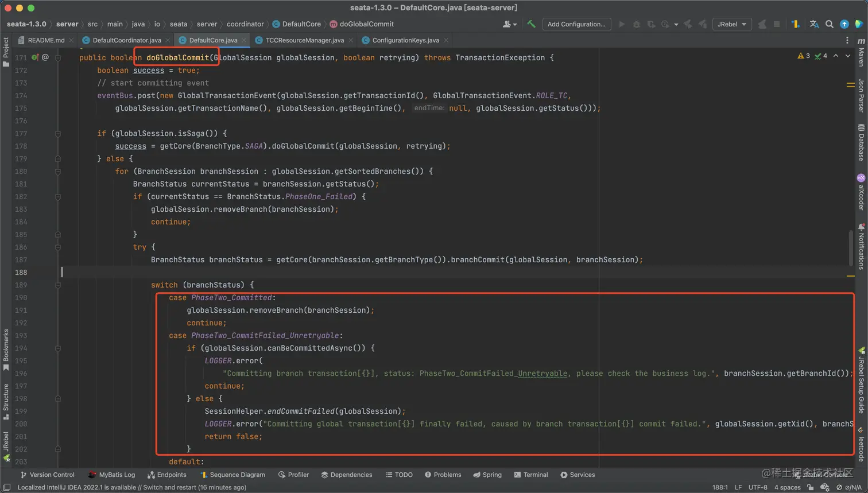This screenshot has height=493, width=868.
Task: Switch to ConfigurationKeys.java tab
Action: point(405,40)
